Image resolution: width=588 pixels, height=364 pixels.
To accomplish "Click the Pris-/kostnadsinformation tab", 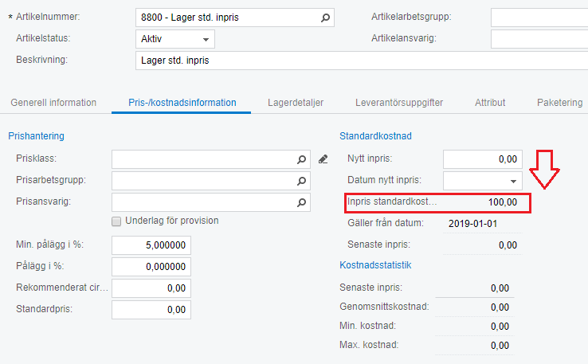I will pyautogui.click(x=182, y=103).
